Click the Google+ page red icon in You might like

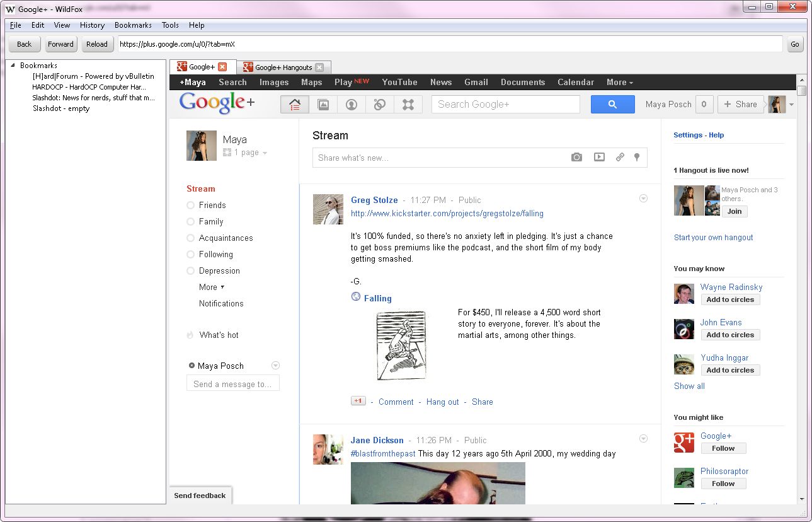tap(684, 443)
